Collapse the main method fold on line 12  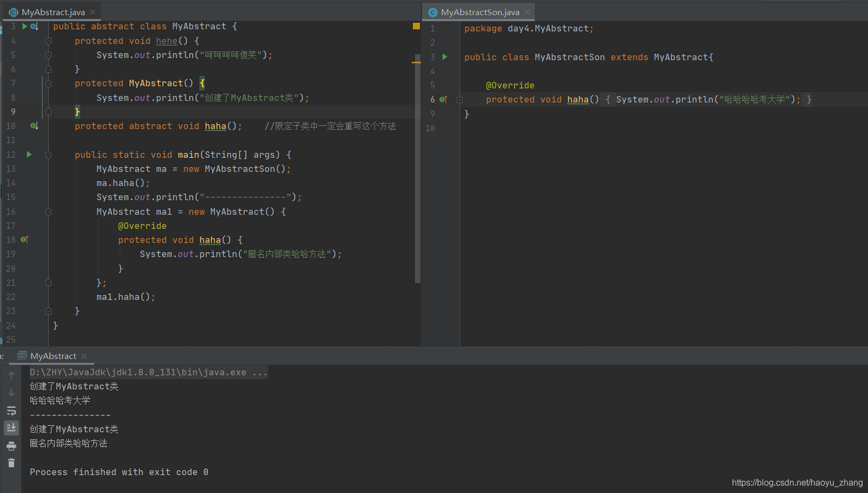coord(48,155)
